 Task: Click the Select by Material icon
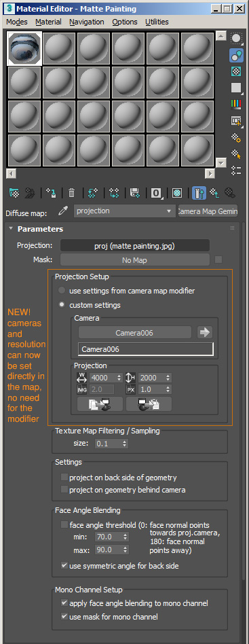(x=236, y=154)
